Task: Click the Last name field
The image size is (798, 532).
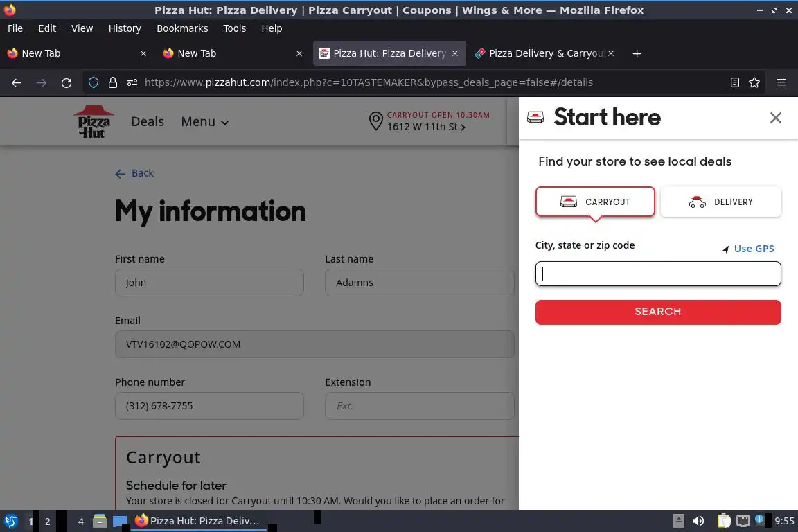Action: [x=419, y=283]
